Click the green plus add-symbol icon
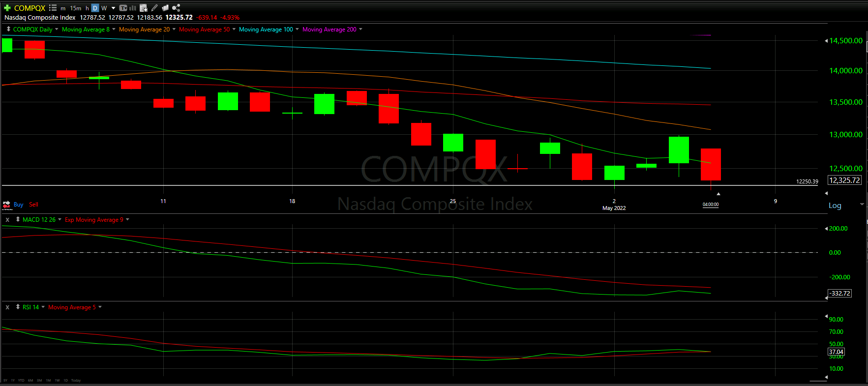This screenshot has height=386, width=868. [7, 8]
